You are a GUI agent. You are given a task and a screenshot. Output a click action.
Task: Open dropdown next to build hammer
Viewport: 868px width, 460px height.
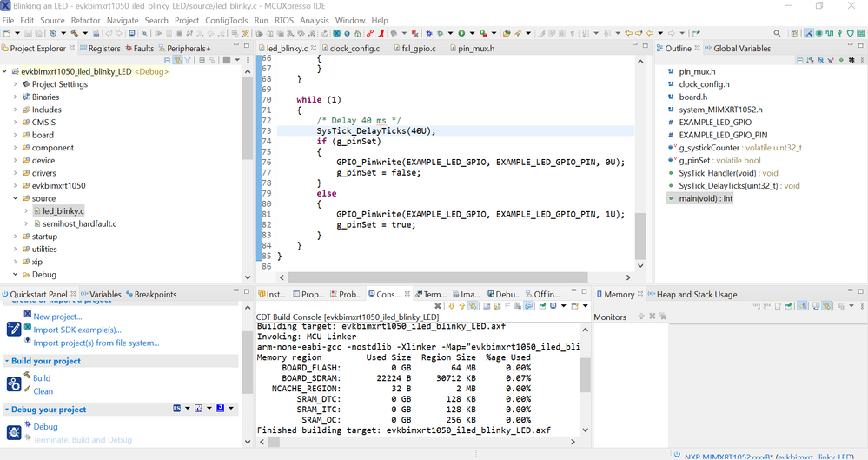pyautogui.click(x=85, y=33)
